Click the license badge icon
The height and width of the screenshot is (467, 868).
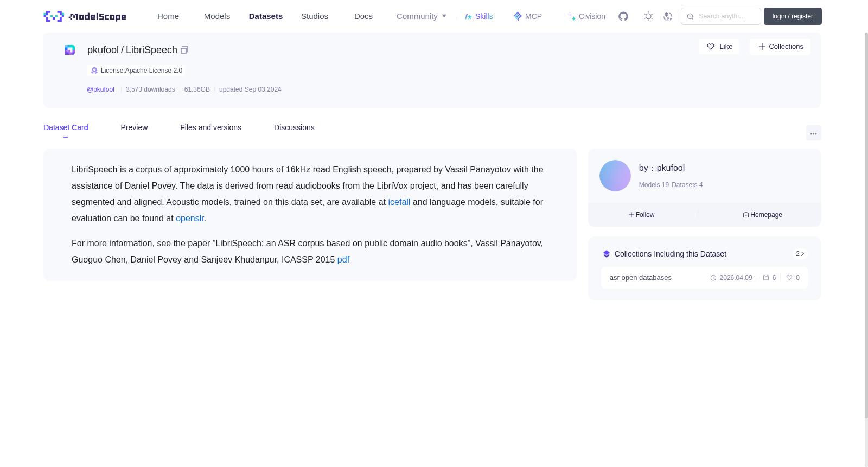(94, 71)
